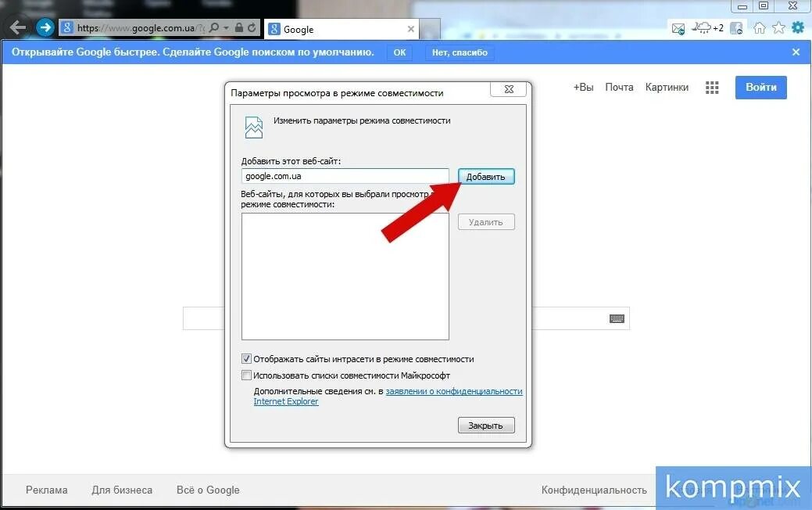Click the 'Всё о Google' footer link
Viewport: 812px width, 510px height.
(208, 490)
